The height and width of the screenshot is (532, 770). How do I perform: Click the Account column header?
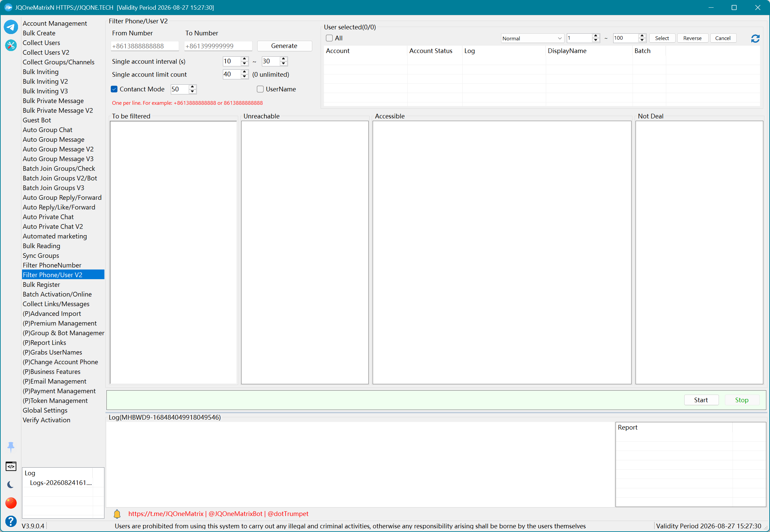click(366, 51)
